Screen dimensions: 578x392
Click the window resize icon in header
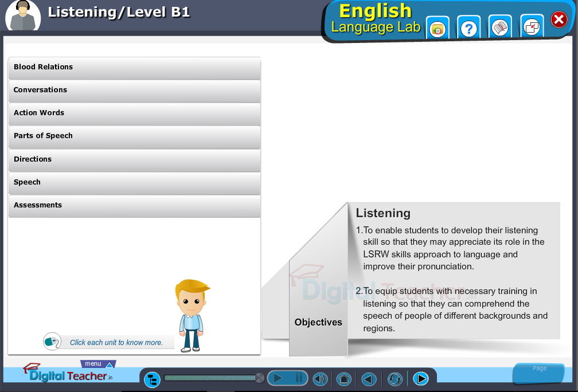(x=532, y=26)
